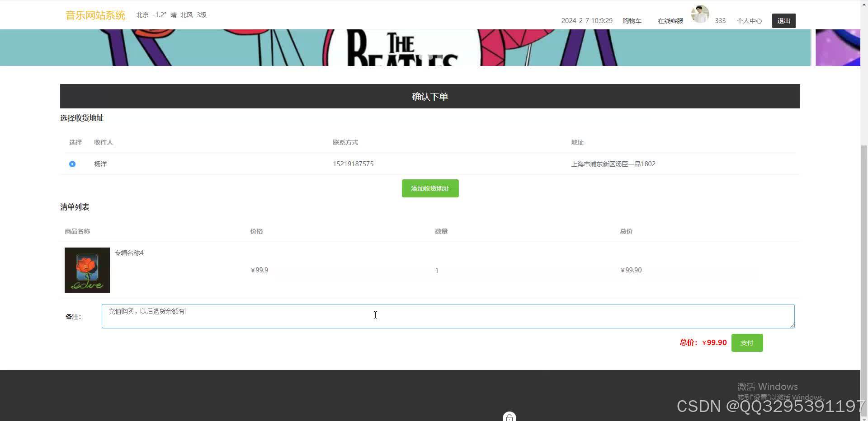868x421 pixels.
Task: Click the username 333 in header
Action: (x=720, y=21)
